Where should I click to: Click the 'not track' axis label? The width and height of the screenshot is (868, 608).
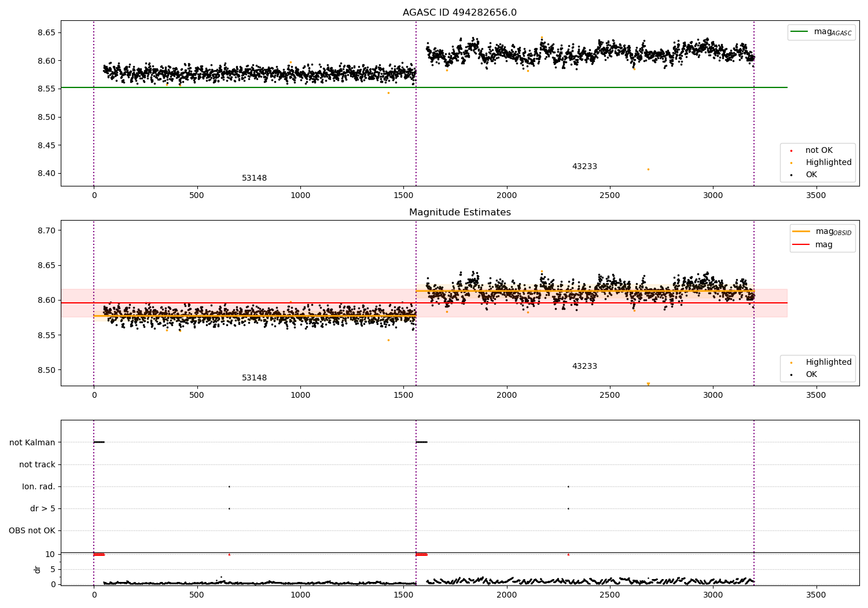[37, 465]
